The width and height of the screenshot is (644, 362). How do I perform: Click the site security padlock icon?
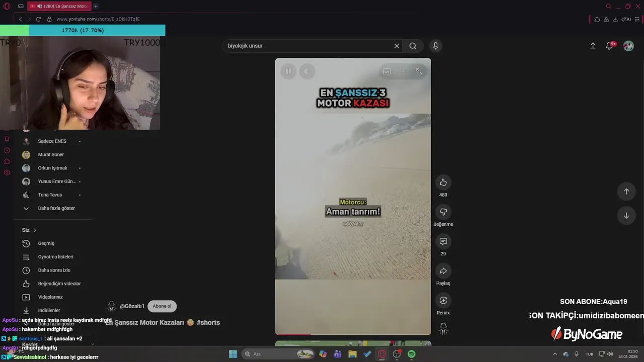pos(49,19)
